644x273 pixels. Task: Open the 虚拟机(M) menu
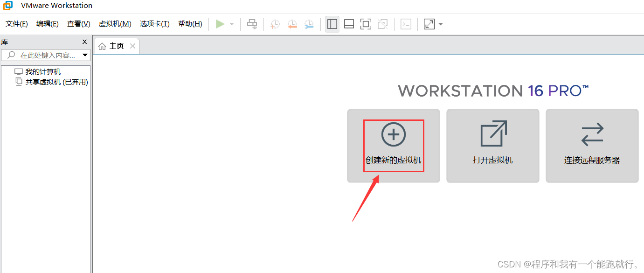pyautogui.click(x=115, y=24)
